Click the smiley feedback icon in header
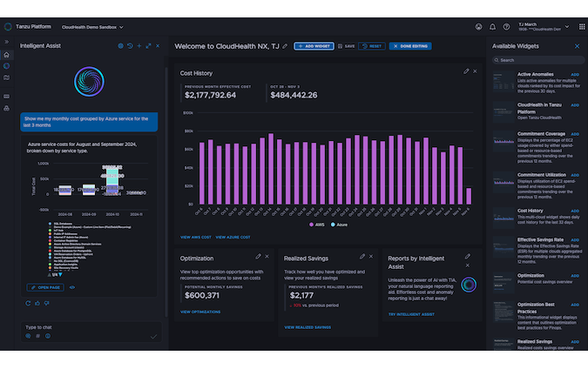The image size is (588, 369). tap(478, 27)
